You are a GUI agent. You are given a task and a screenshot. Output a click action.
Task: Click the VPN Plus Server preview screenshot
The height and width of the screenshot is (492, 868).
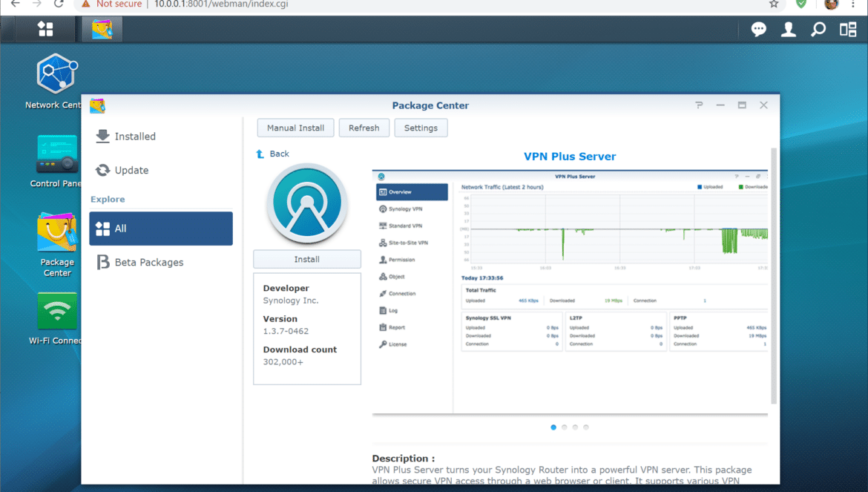click(570, 292)
